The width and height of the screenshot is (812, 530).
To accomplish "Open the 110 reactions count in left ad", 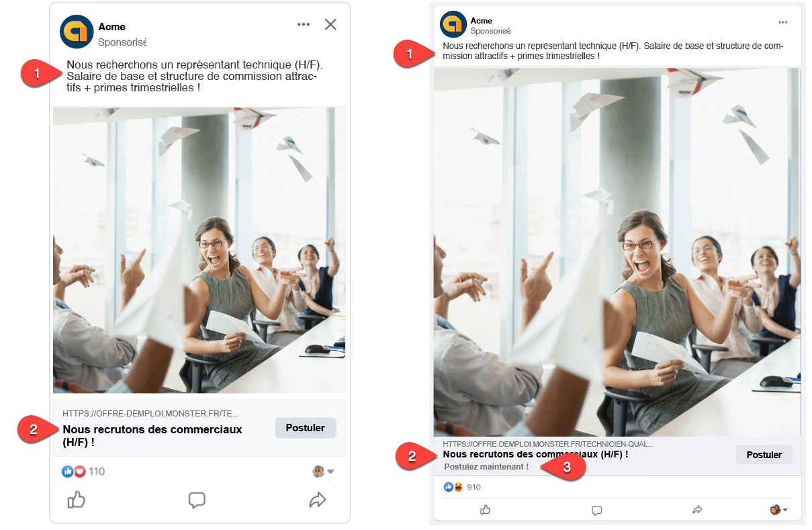I will point(97,472).
